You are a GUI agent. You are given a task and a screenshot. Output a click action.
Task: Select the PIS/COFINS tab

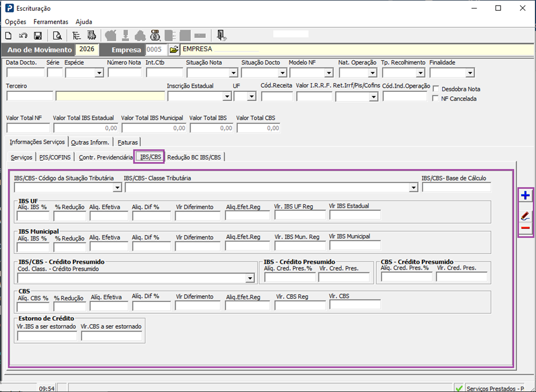[x=55, y=157]
